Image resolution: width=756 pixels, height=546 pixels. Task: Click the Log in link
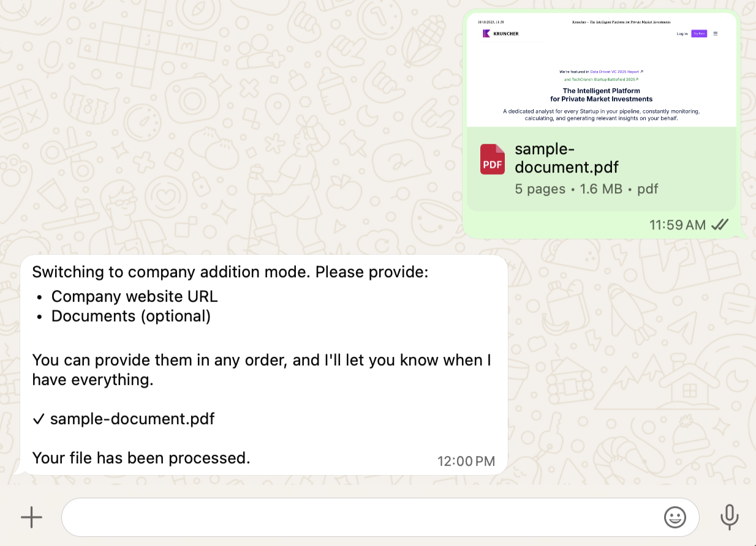(x=681, y=34)
